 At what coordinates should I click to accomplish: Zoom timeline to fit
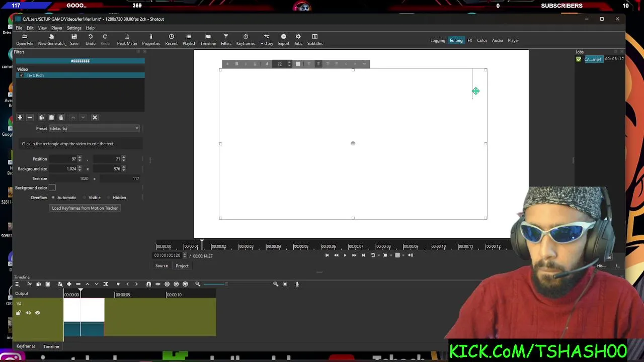click(x=285, y=284)
